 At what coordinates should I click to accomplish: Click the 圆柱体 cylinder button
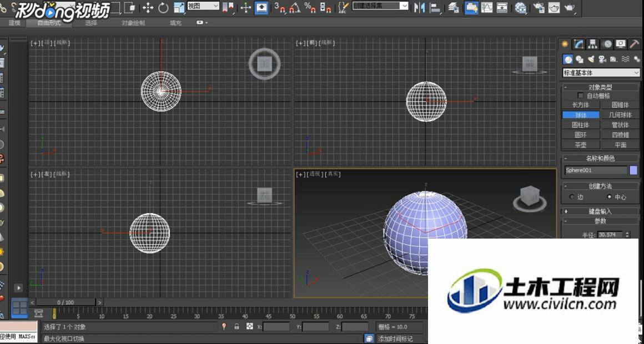[x=581, y=125]
